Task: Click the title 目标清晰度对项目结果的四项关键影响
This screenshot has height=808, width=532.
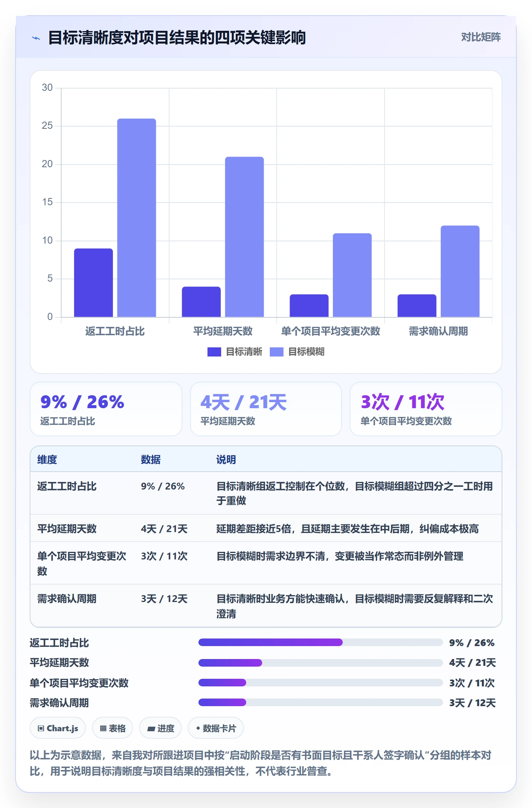Action: pyautogui.click(x=177, y=38)
